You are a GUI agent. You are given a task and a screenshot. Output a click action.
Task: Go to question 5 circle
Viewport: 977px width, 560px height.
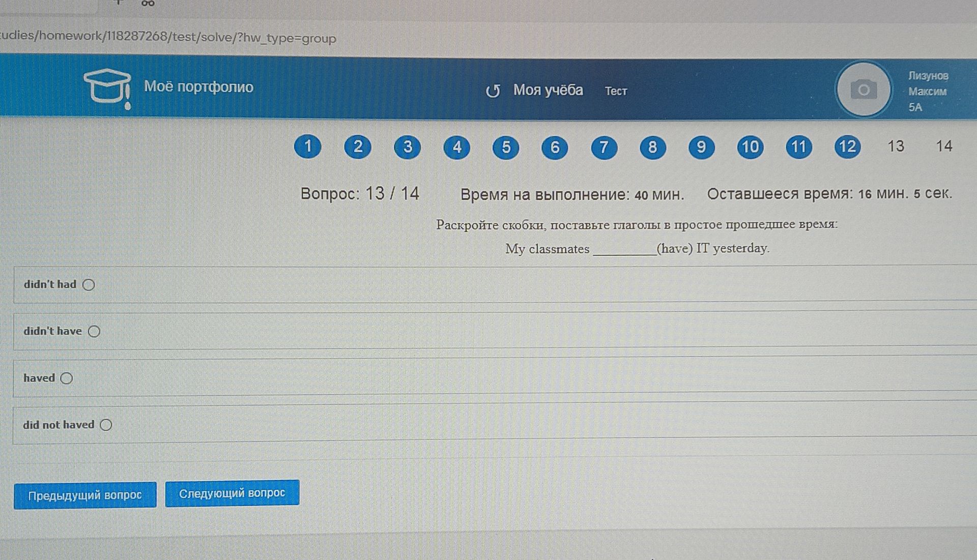pyautogui.click(x=506, y=148)
